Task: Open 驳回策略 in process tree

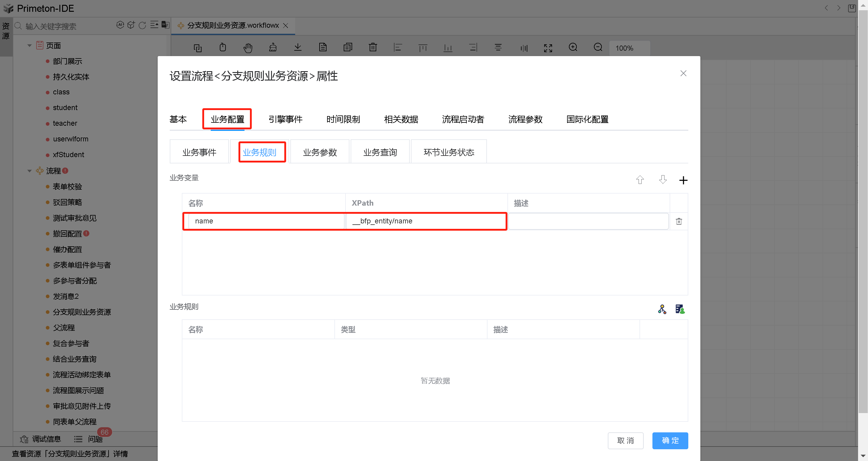Action: click(x=68, y=202)
